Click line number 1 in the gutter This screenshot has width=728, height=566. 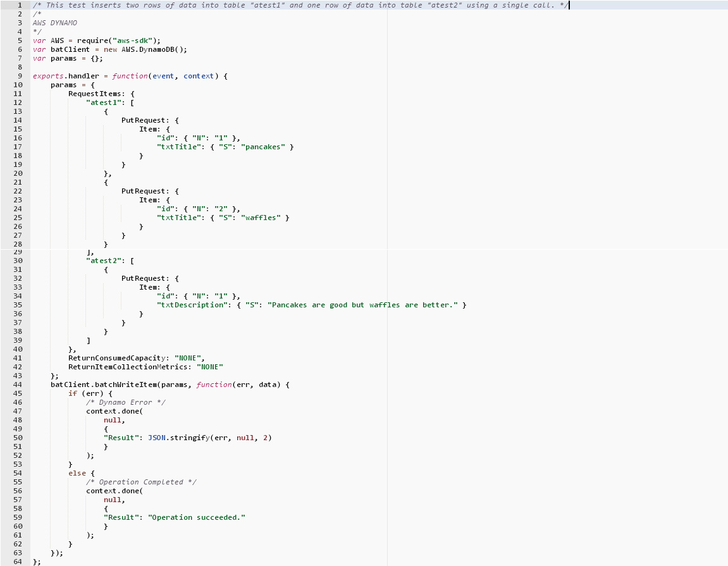[20, 5]
